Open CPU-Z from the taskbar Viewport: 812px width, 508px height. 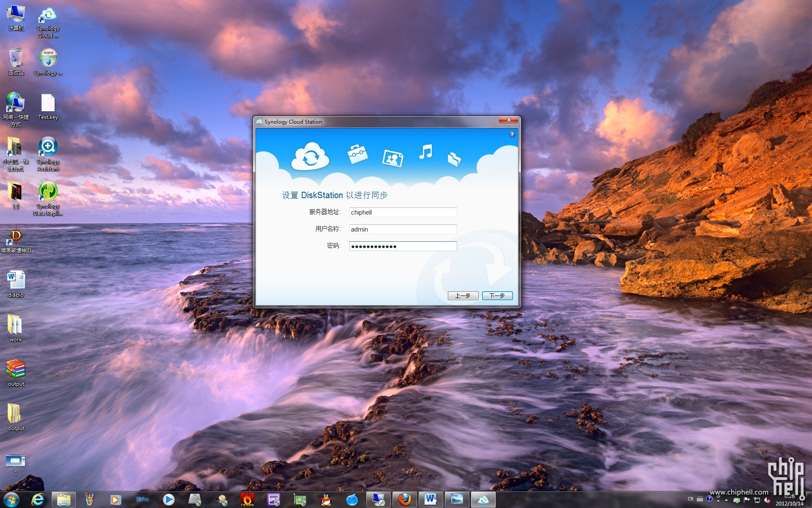[274, 500]
